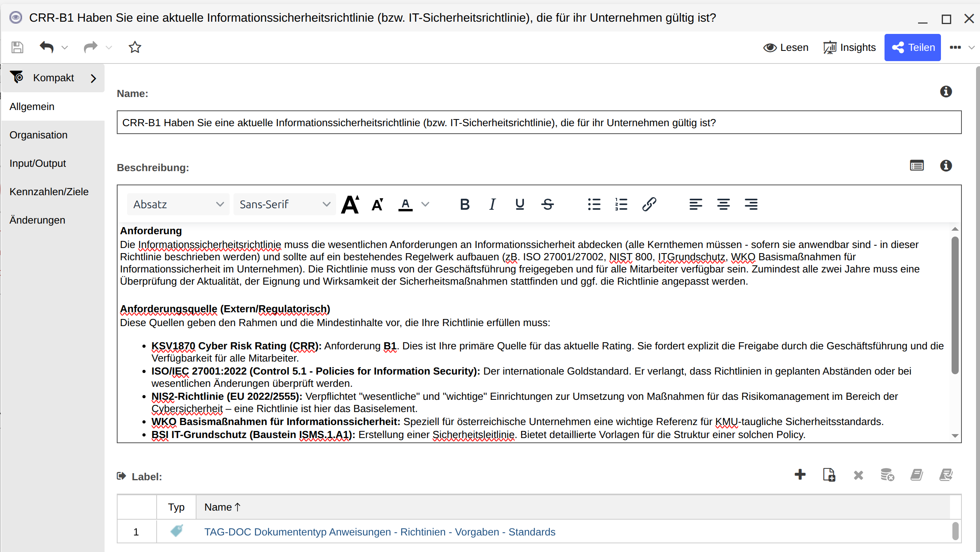Open the TAG-DOC Dokumententyp label link
Screen dimensions: 980x552
coord(380,532)
